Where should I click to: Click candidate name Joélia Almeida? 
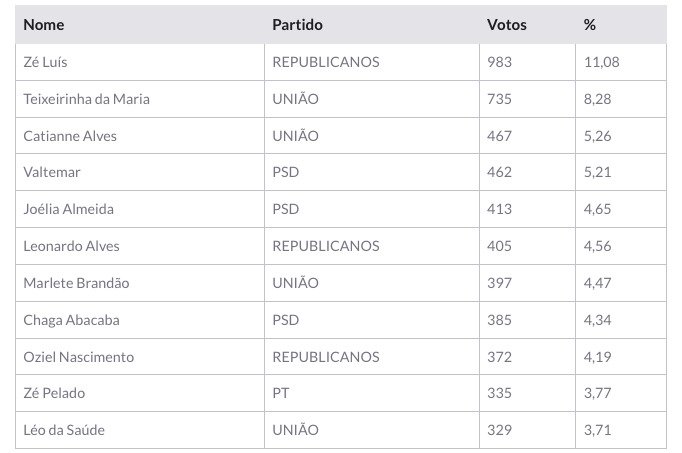68,209
